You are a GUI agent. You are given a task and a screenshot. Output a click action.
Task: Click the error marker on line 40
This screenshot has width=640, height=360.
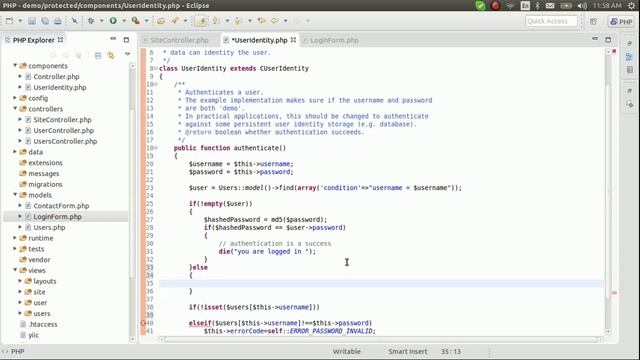click(x=143, y=323)
